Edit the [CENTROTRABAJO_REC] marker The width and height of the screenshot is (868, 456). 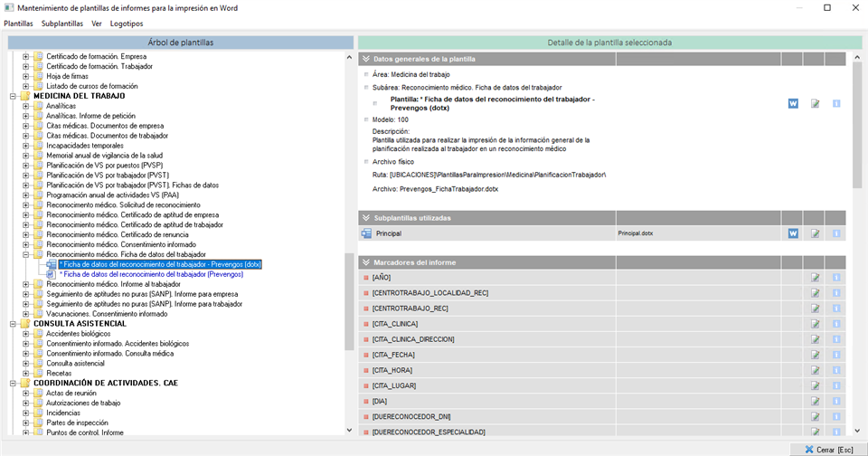point(815,308)
